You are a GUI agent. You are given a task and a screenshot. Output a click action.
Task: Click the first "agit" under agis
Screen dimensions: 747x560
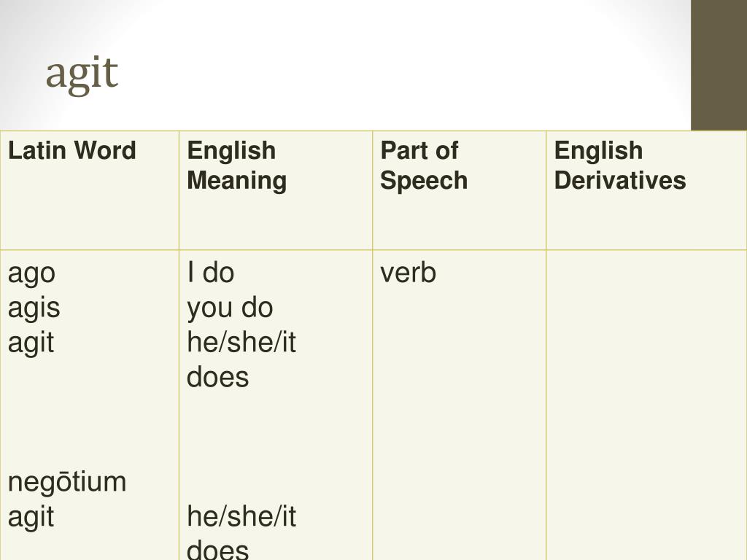[31, 343]
